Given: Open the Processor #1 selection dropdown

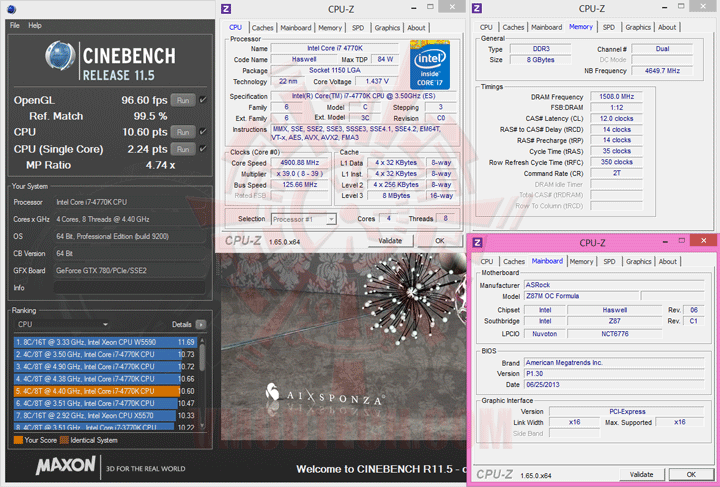Looking at the screenshot, I should point(304,219).
